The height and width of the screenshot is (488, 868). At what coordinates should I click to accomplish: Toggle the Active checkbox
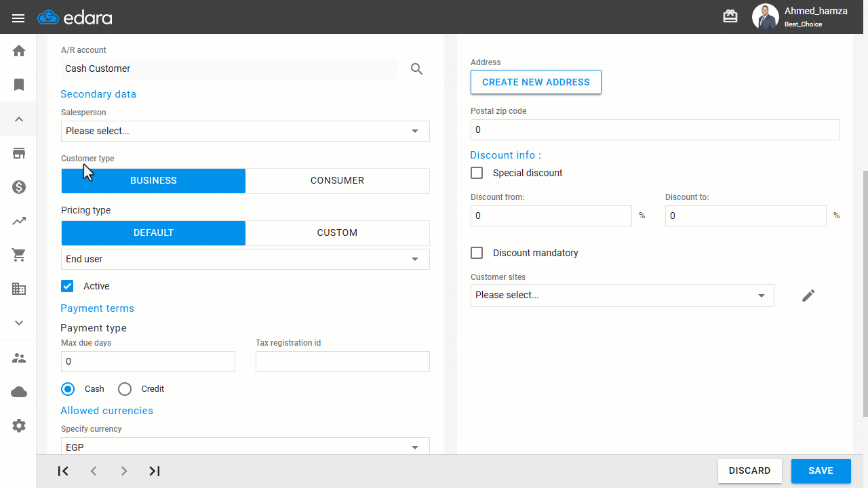[67, 286]
